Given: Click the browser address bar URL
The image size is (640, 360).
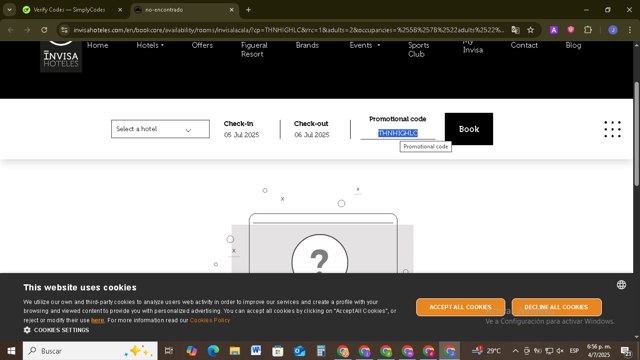Looking at the screenshot, I should point(288,30).
